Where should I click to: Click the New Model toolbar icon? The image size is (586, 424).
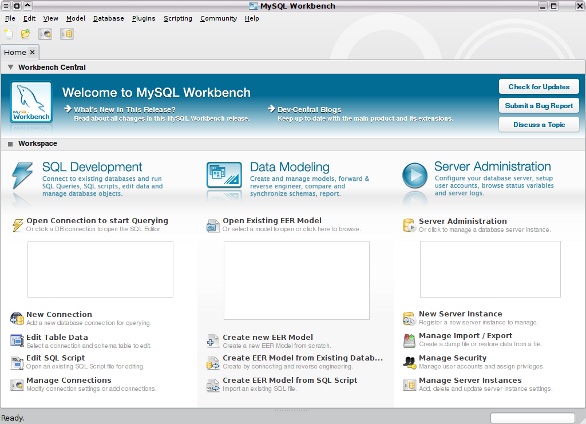click(8, 34)
